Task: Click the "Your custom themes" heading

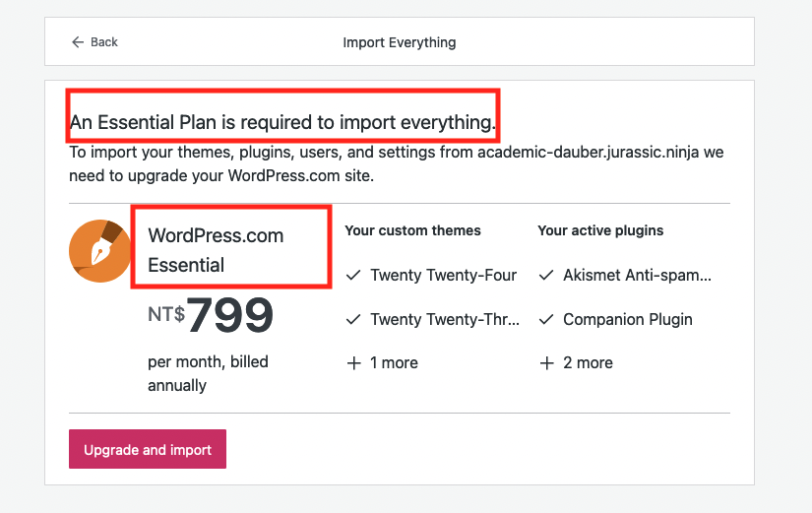Action: click(412, 230)
